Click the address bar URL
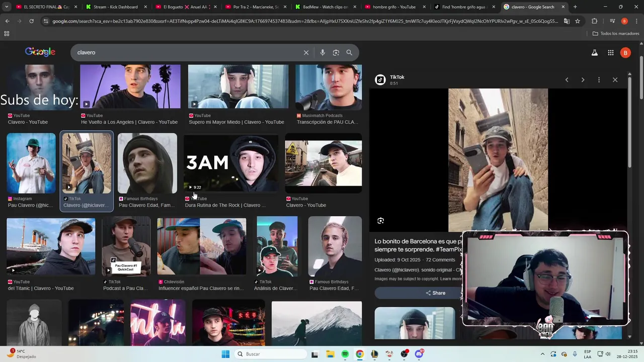Screen dimensions: 644x362 (305, 21)
